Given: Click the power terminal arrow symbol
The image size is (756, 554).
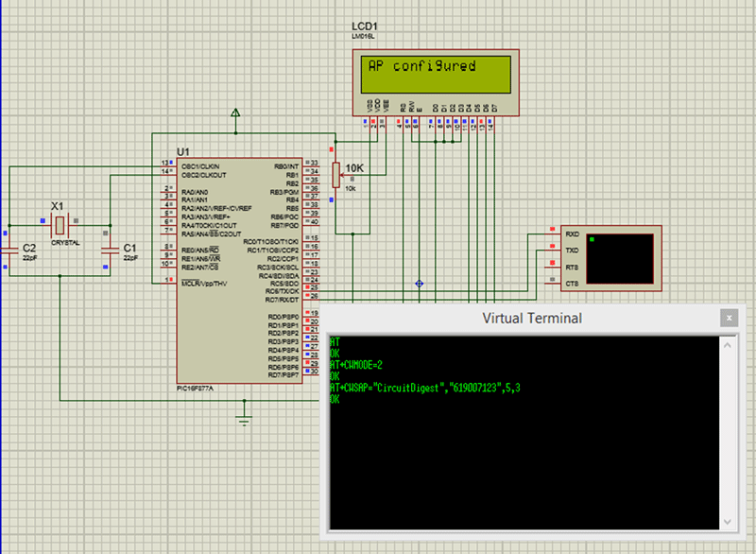Looking at the screenshot, I should point(234,113).
